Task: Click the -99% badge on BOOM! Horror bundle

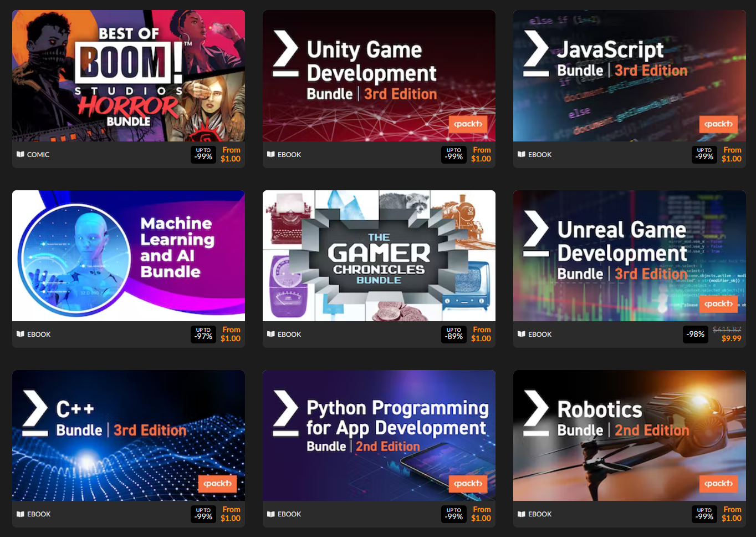Action: 203,154
